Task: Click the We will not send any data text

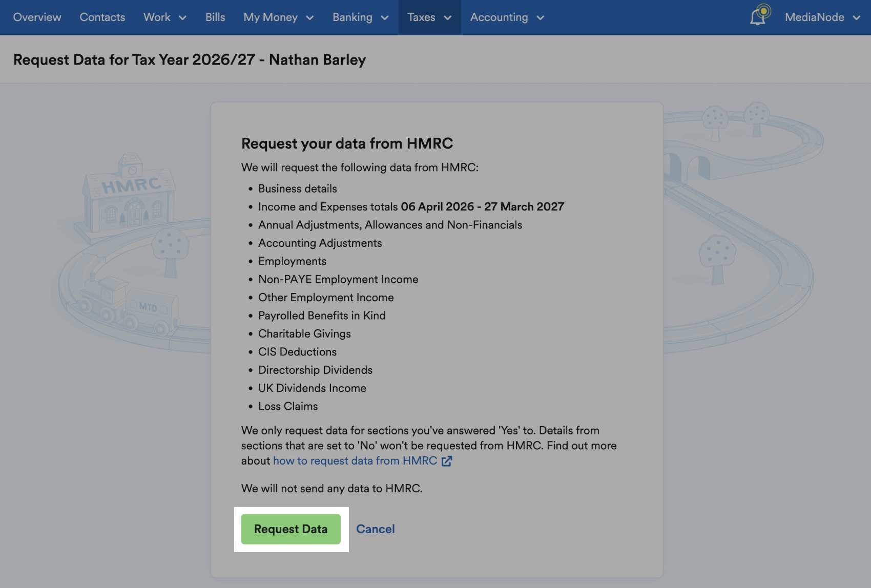Action: pos(332,489)
